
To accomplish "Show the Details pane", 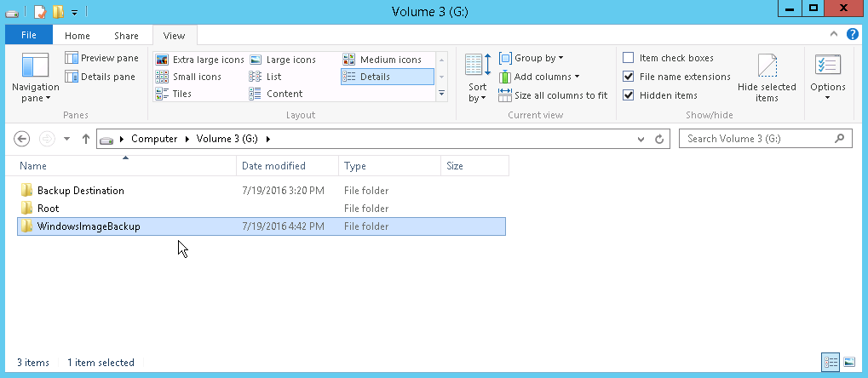I will 101,77.
